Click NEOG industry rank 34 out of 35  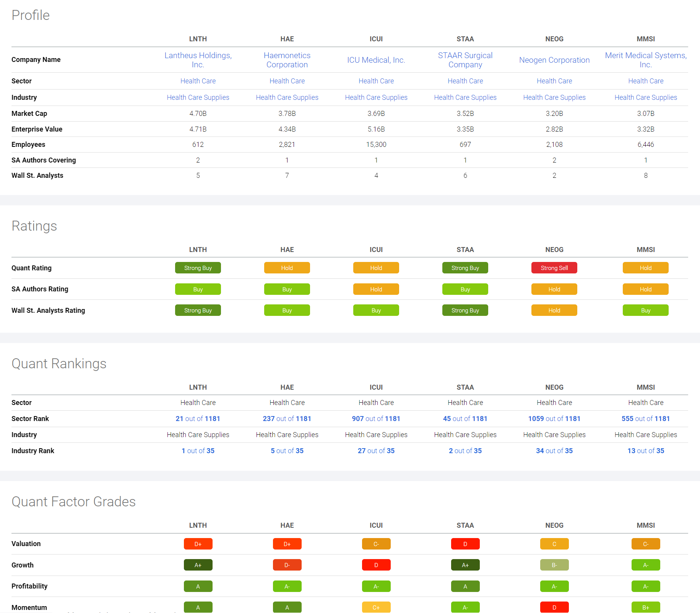coord(554,451)
